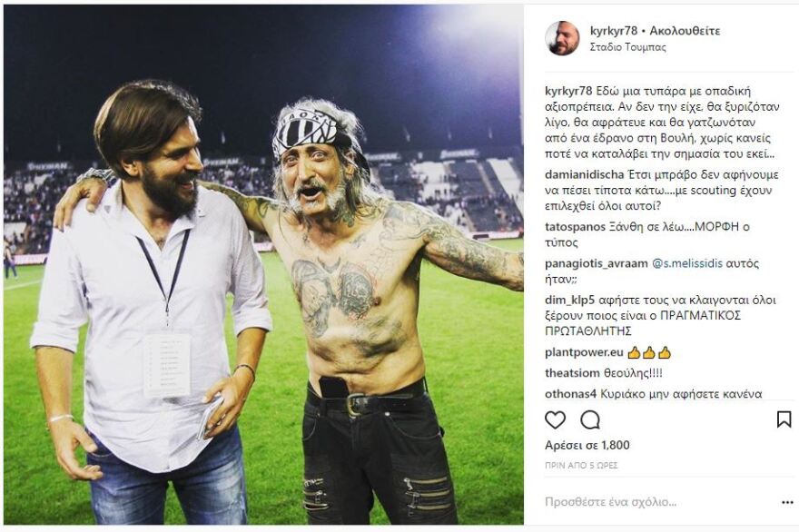The width and height of the screenshot is (799, 532).
Task: Open dim_klp5 commenter profile
Action: coord(569,300)
